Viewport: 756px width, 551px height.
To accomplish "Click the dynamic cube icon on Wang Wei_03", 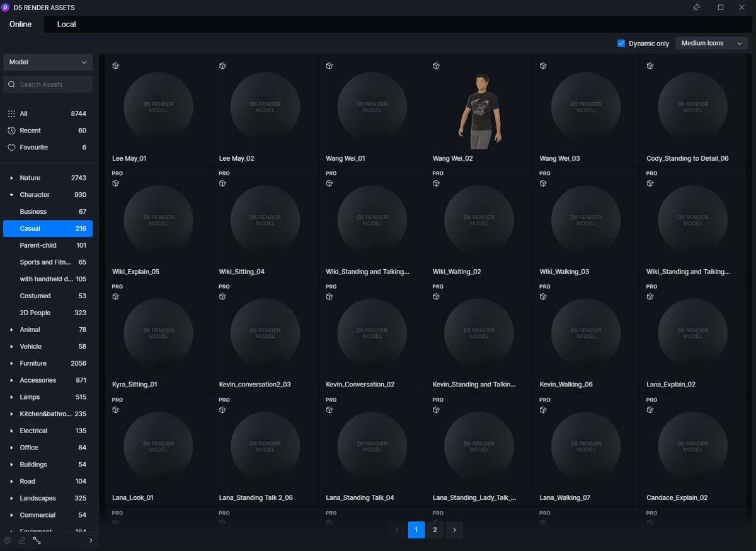I will pos(543,66).
